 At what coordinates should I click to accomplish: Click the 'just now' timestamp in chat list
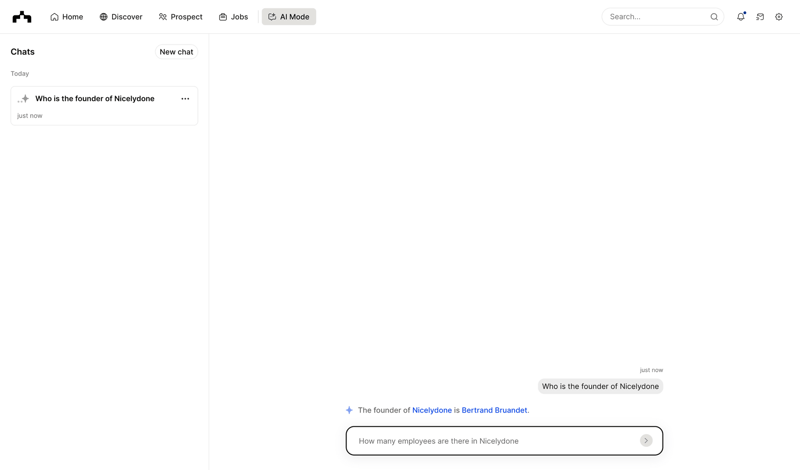coord(30,116)
